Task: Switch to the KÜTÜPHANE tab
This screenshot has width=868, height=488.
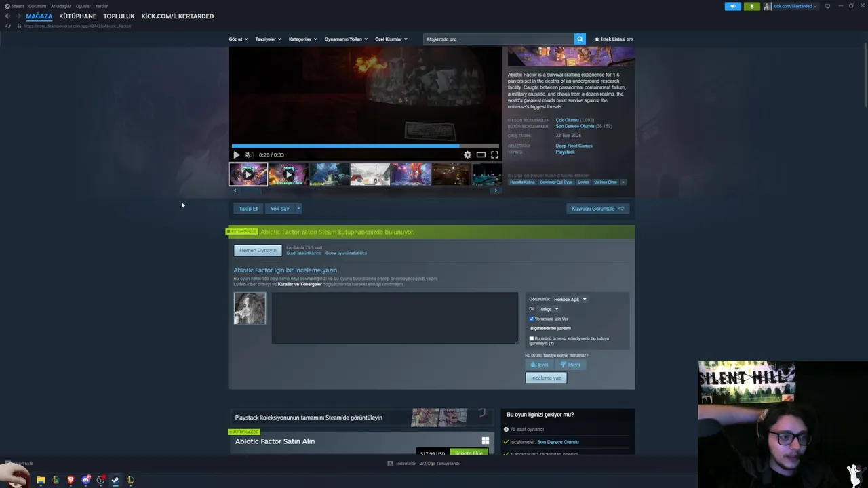Action: pos(77,16)
